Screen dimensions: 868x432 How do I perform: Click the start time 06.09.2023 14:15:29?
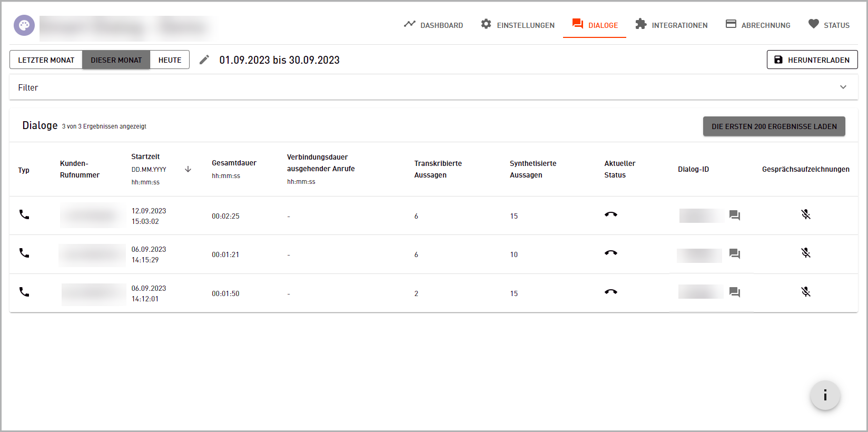coord(149,254)
